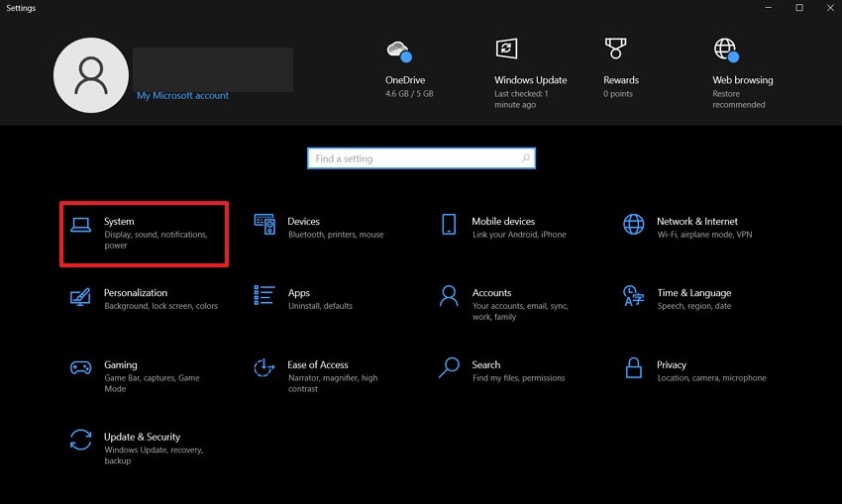This screenshot has height=504, width=842.
Task: Maximize the Settings window
Action: [x=799, y=8]
